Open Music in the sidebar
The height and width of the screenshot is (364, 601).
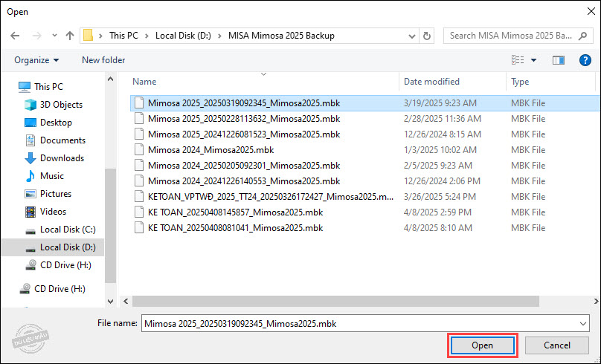52,176
